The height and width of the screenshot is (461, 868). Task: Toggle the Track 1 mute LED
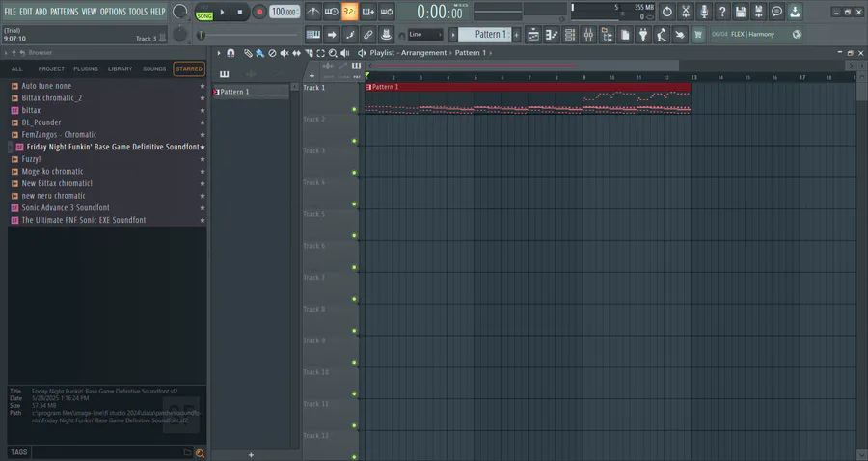tap(354, 110)
